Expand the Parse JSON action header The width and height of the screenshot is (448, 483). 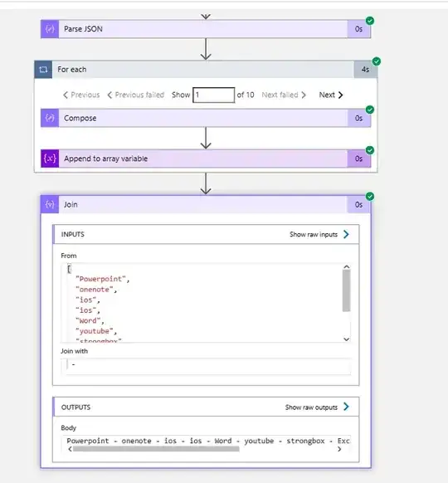[206, 29]
